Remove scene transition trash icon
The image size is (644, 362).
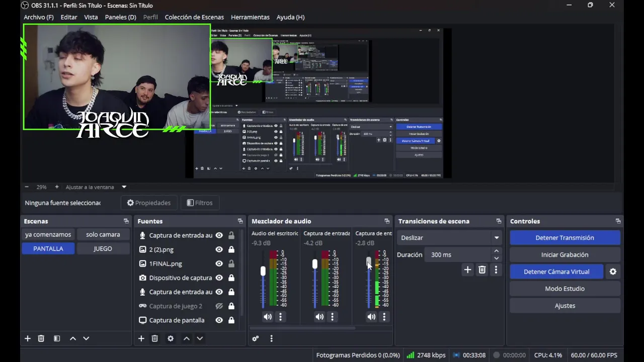point(482,270)
